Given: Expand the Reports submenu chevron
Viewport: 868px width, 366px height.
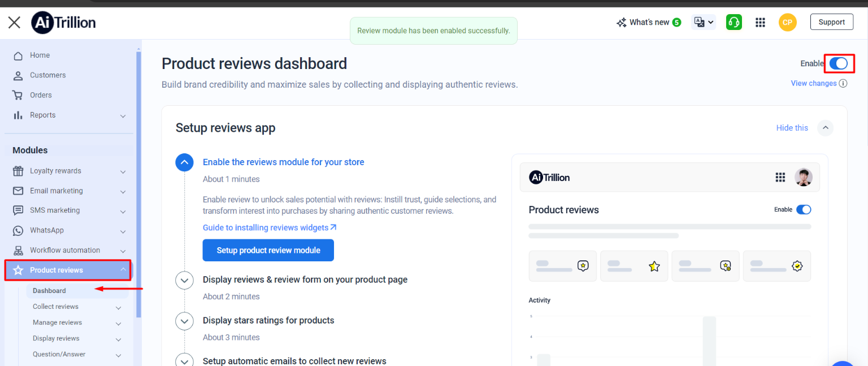Looking at the screenshot, I should tap(123, 115).
